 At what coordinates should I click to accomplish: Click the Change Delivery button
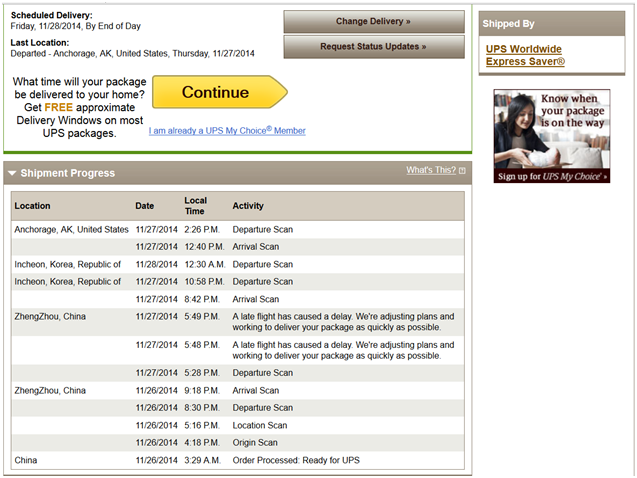(x=374, y=22)
